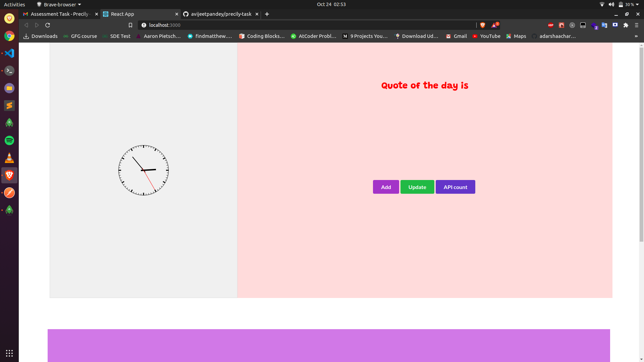Open the Extensions puzzle piece icon
644x362 pixels.
coord(626,25)
